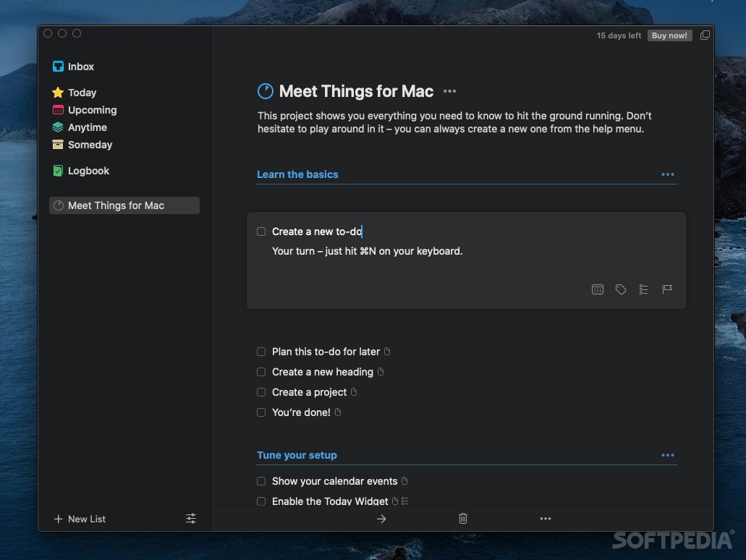
Task: Check off You're done!
Action: click(261, 412)
